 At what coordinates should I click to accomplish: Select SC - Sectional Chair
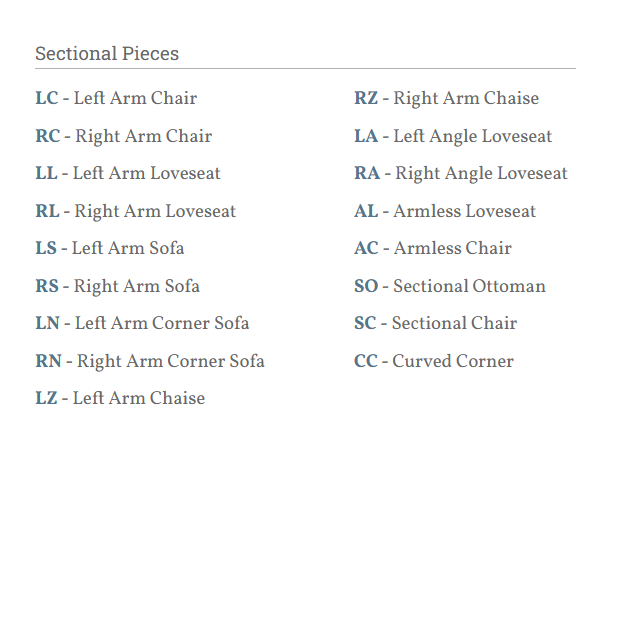(435, 324)
